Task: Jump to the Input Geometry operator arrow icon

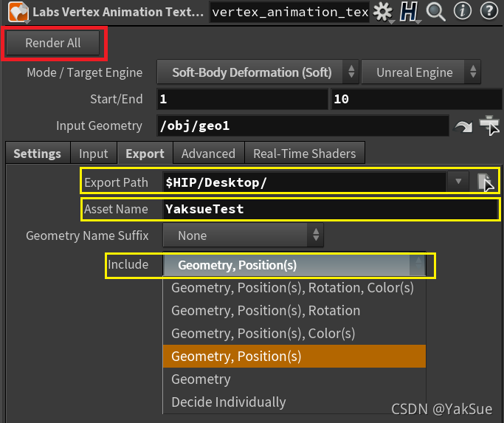Action: (463, 126)
